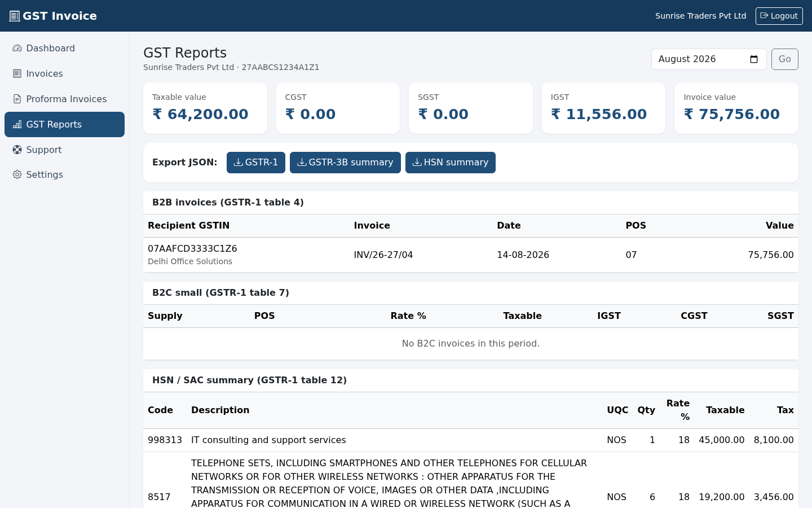Click invoice number INV/26-27/04
Image resolution: width=812 pixels, height=508 pixels.
coord(383,255)
